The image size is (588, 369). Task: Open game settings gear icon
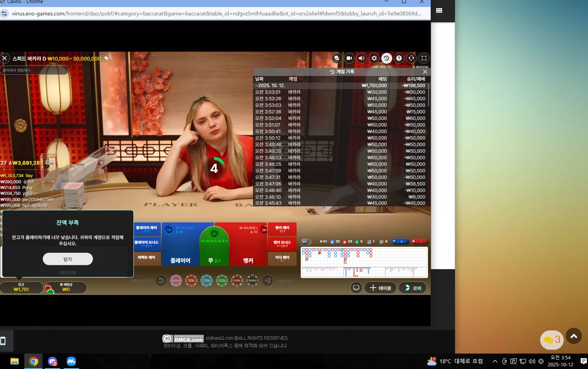[x=374, y=58]
